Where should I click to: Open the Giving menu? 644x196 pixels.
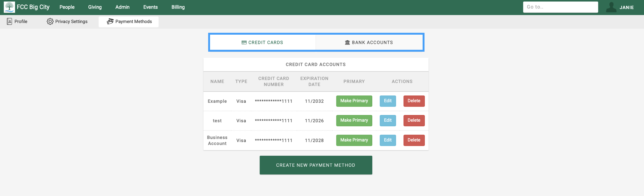[95, 7]
